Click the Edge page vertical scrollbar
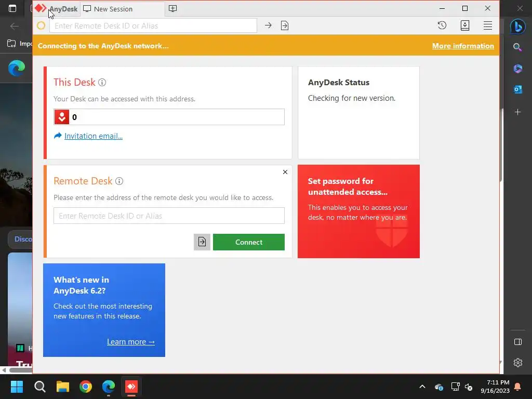532x399 pixels. tap(501, 145)
